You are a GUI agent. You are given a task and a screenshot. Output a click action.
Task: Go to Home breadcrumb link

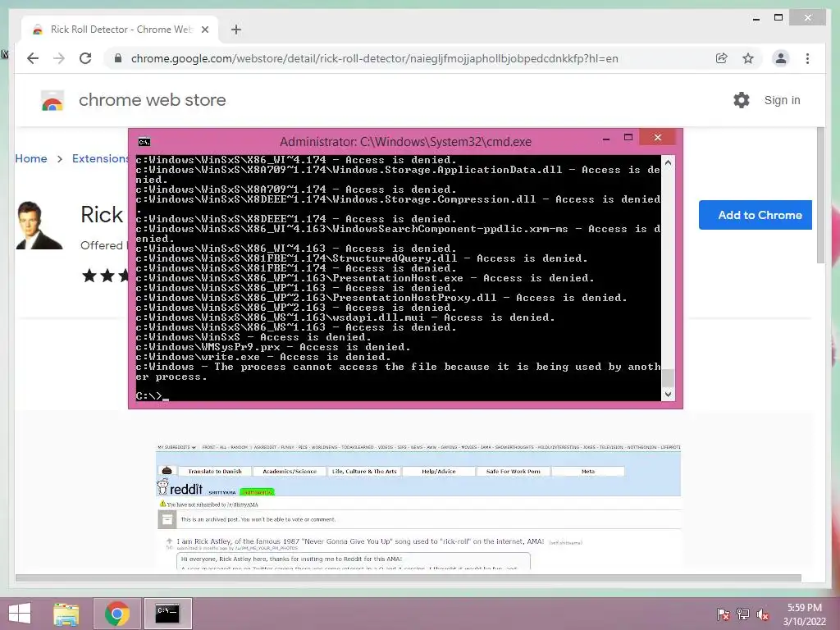[x=31, y=158]
